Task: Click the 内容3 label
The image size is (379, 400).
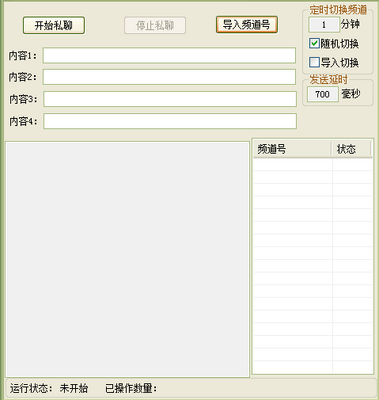Action: pos(23,99)
